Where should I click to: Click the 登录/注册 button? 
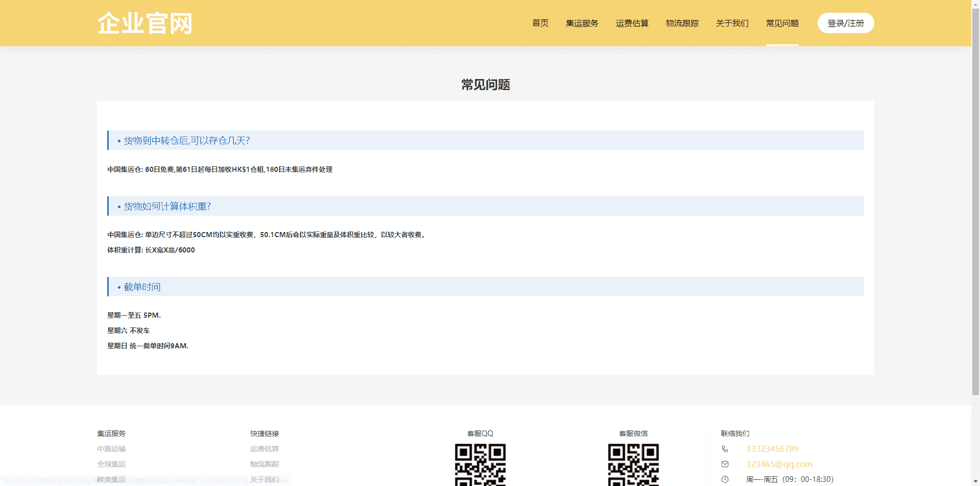point(846,23)
